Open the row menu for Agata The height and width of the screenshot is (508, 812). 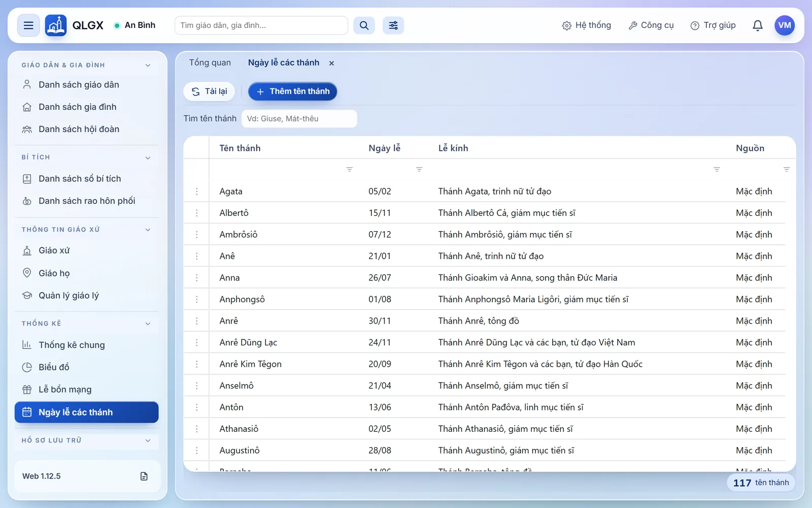pos(197,192)
